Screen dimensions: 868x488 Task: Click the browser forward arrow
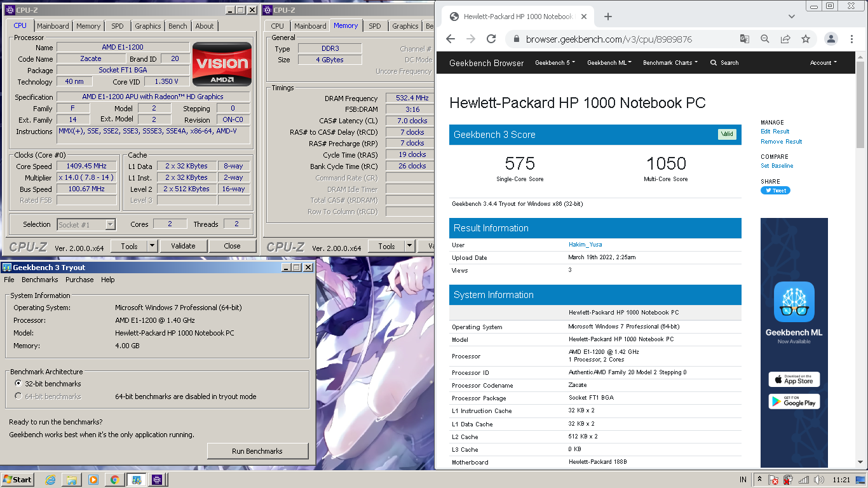coord(471,39)
